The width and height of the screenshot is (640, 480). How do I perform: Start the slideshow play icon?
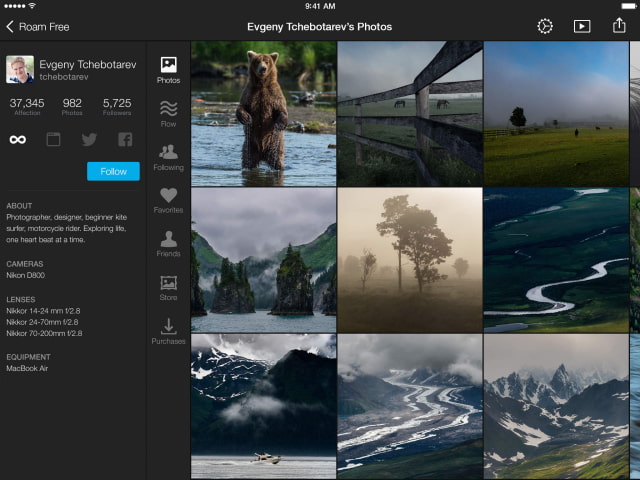click(581, 26)
